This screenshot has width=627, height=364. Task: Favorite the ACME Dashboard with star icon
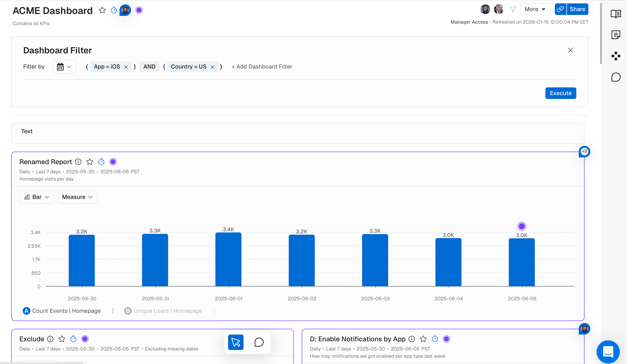coord(102,10)
